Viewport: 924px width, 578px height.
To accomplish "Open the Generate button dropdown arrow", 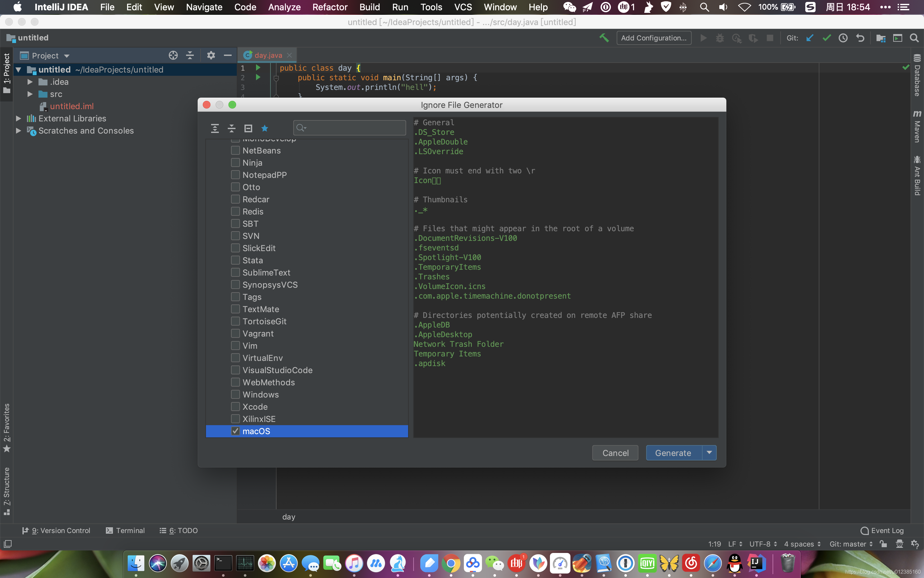I will pyautogui.click(x=709, y=453).
